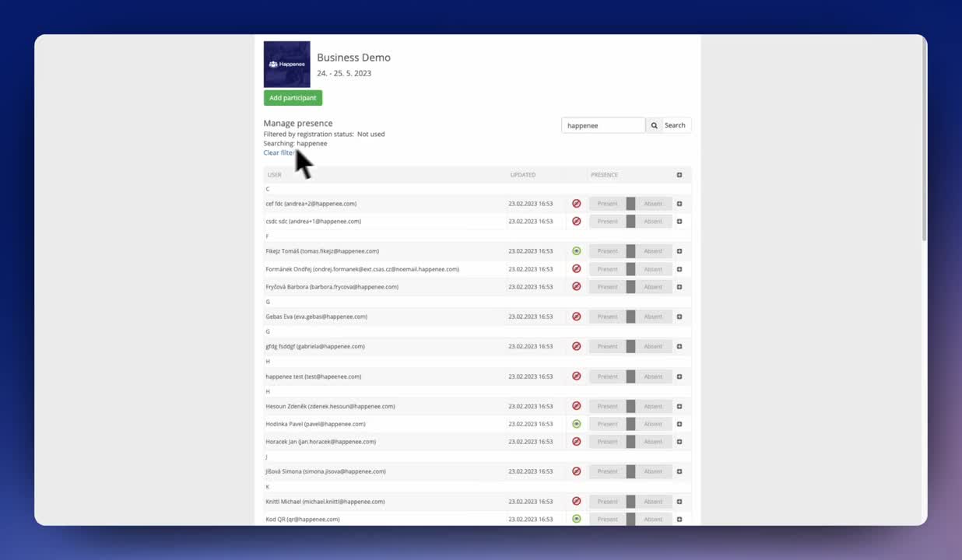Click the Clear filter link
Image resolution: width=962 pixels, height=560 pixels.
[279, 152]
